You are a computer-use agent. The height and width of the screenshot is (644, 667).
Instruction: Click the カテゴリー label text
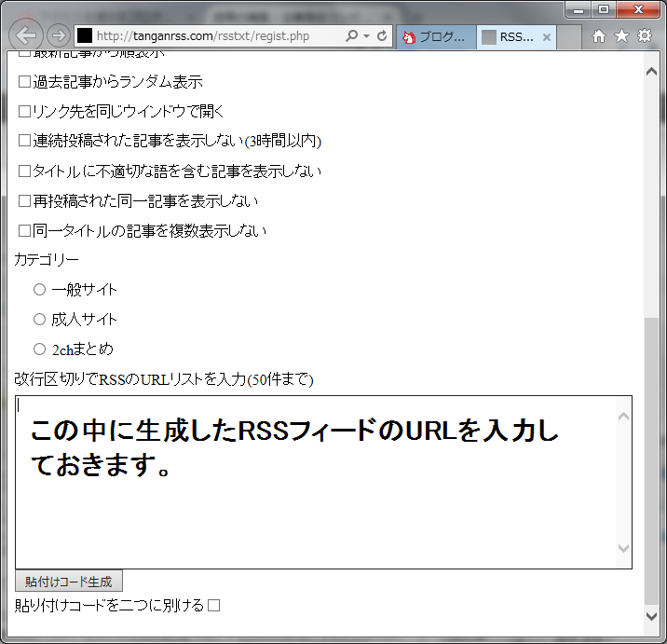[x=47, y=260]
